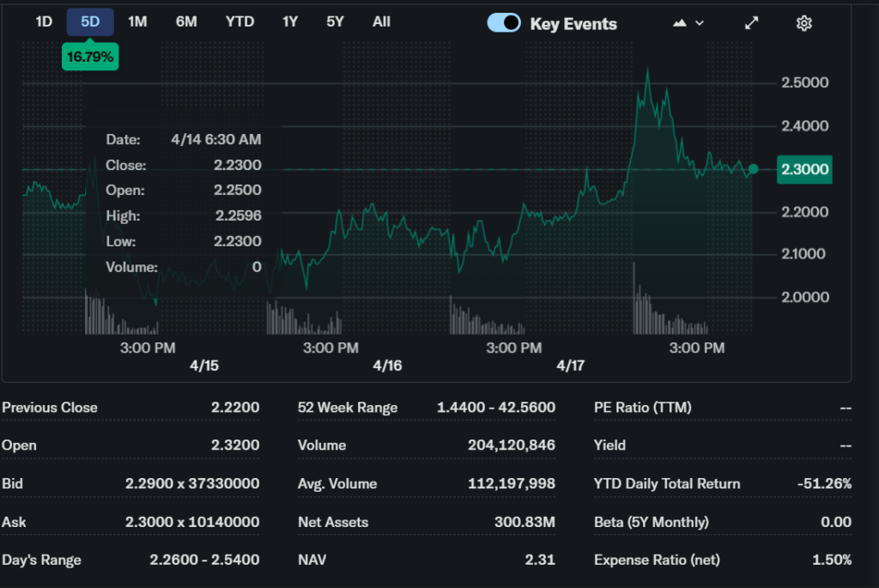Click the Key Events text label
This screenshot has height=588, width=879.
[x=573, y=24]
